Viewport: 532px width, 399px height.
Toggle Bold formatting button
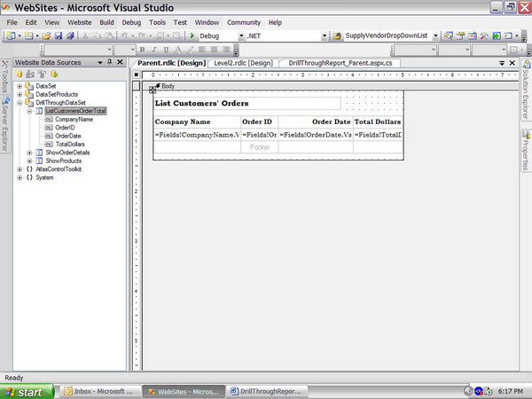pyautogui.click(x=143, y=50)
